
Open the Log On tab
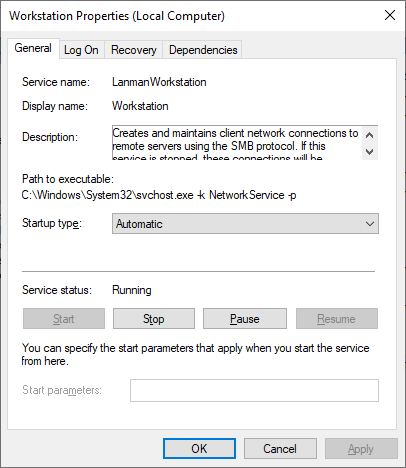(x=81, y=50)
